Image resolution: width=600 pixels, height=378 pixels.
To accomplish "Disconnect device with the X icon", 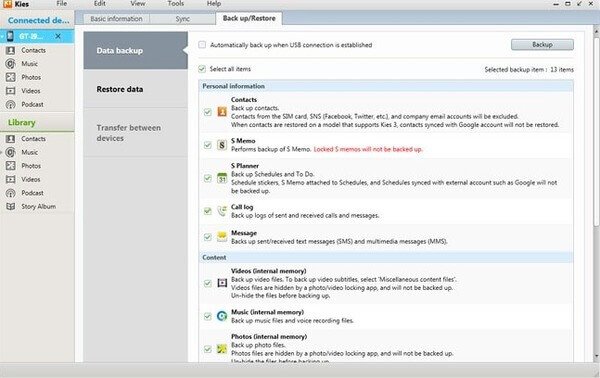I will coord(58,36).
